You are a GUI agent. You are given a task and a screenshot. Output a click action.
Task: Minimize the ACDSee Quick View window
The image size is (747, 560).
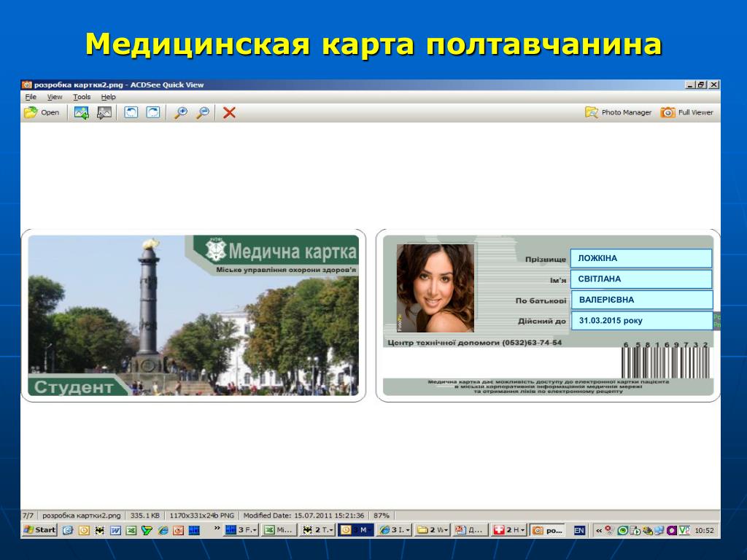click(x=690, y=85)
